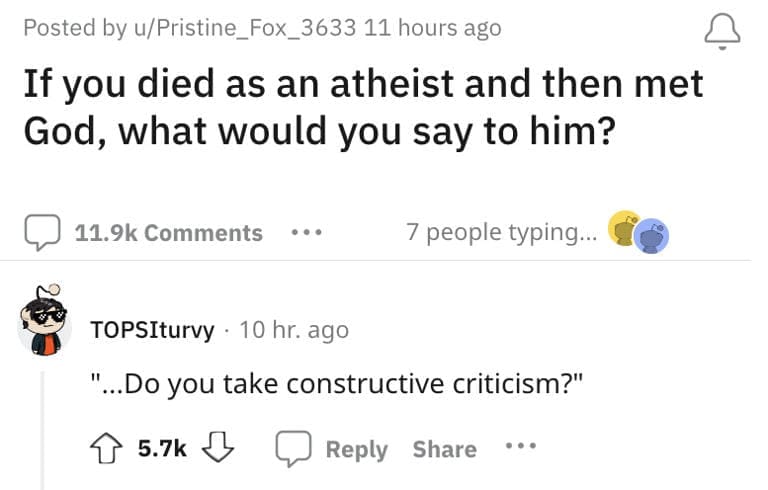The height and width of the screenshot is (490, 768).
Task: Click the comment's '10 hr. ago' timestamp
Action: pos(294,329)
